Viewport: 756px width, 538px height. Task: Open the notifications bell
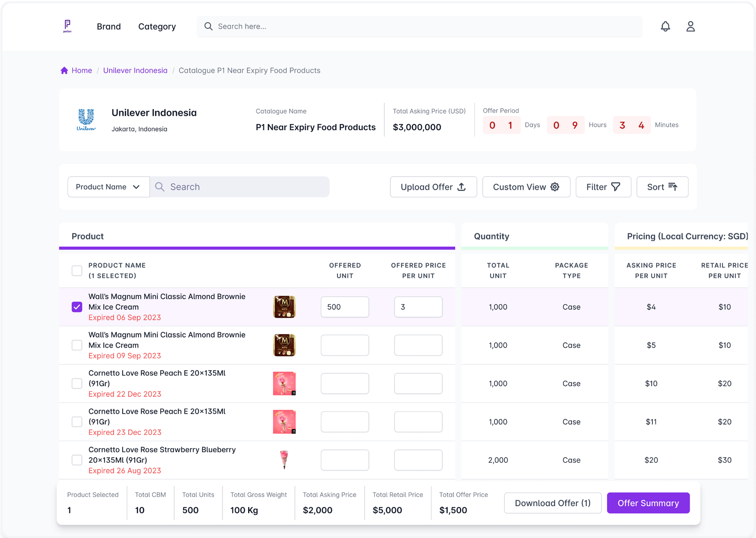pyautogui.click(x=665, y=26)
